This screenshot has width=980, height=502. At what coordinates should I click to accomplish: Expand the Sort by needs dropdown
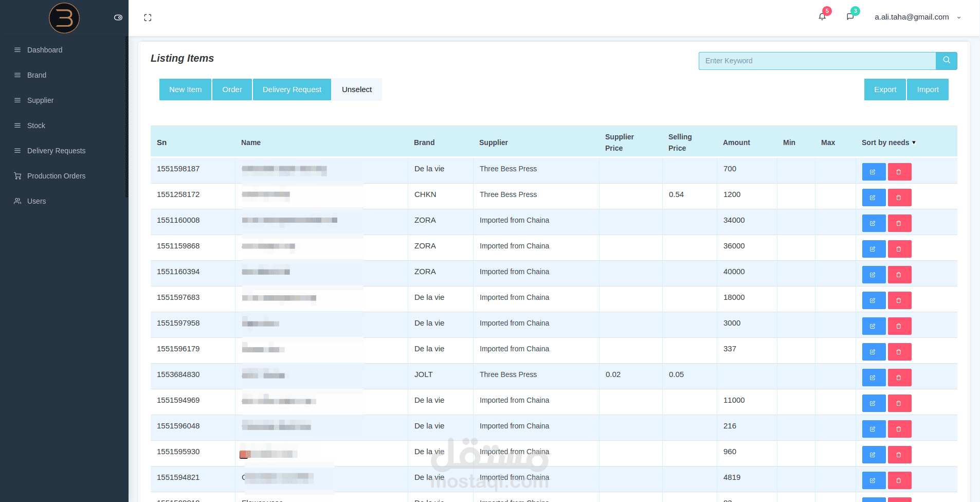point(888,142)
